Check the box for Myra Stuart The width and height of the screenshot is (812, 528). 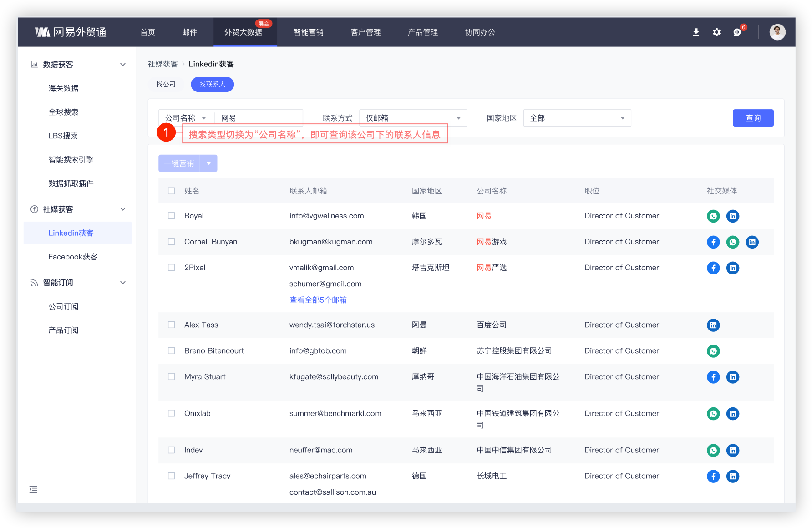(x=172, y=377)
